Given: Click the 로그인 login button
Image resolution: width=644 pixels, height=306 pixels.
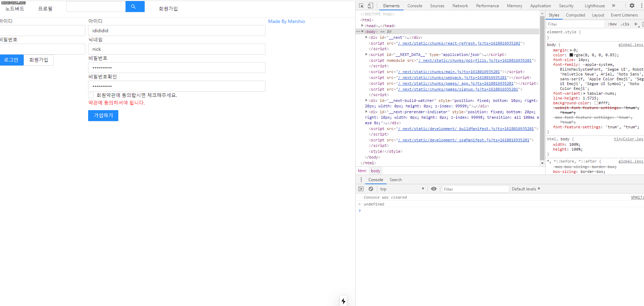Looking at the screenshot, I should [x=11, y=60].
